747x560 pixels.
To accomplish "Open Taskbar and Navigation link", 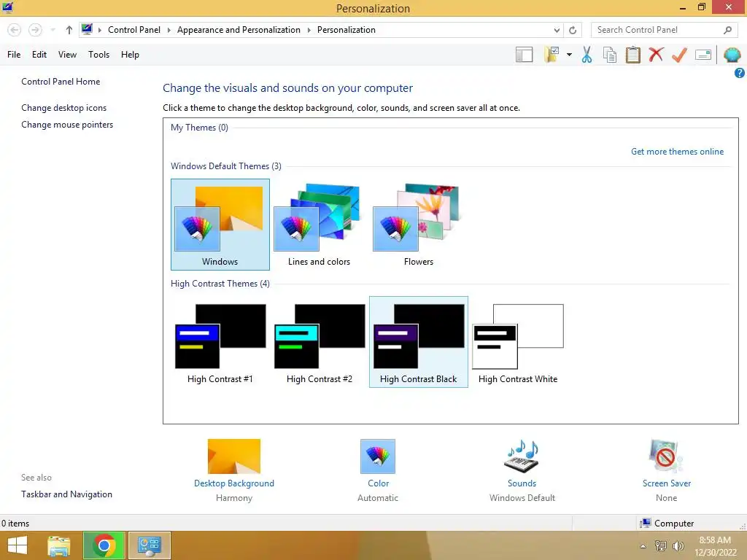I will pyautogui.click(x=66, y=494).
